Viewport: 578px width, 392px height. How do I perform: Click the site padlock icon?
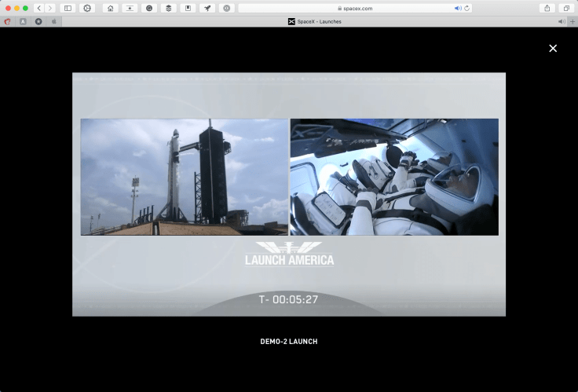[340, 8]
